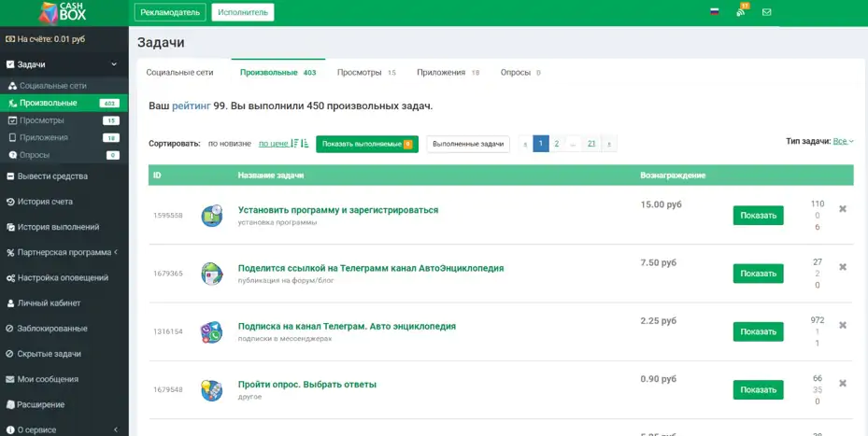This screenshot has width=868, height=436.
Task: Open История счета in sidebar
Action: coord(64,202)
